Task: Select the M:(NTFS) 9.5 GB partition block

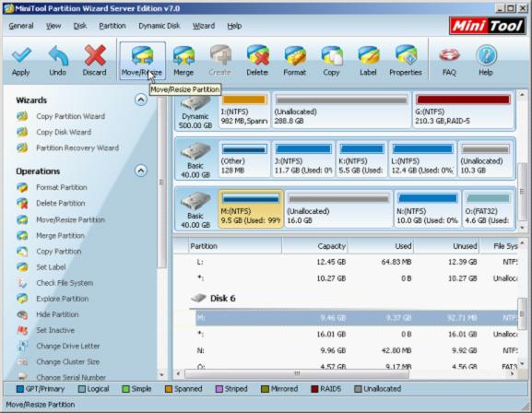Action: tap(251, 208)
